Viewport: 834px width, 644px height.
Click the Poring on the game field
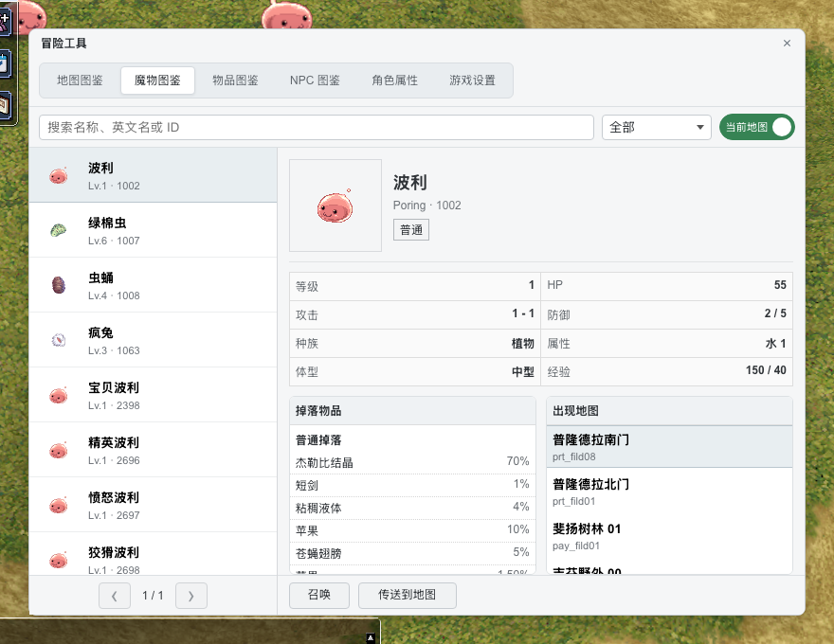click(286, 16)
